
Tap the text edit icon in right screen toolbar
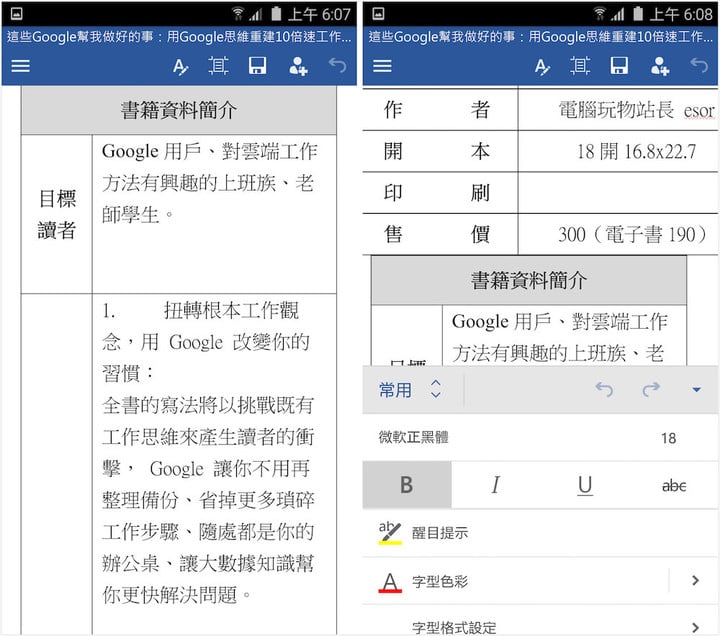tap(542, 67)
